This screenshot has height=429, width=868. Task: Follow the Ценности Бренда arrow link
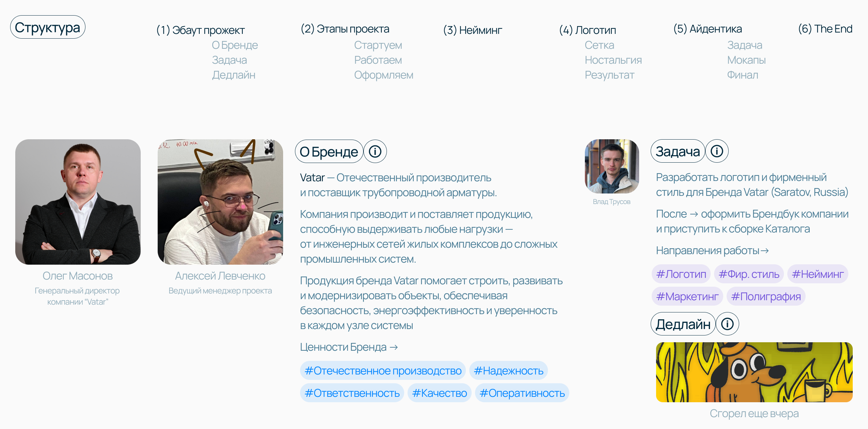(349, 347)
